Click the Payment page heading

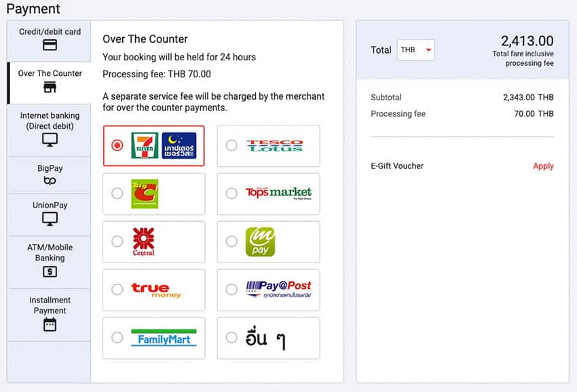[x=33, y=9]
